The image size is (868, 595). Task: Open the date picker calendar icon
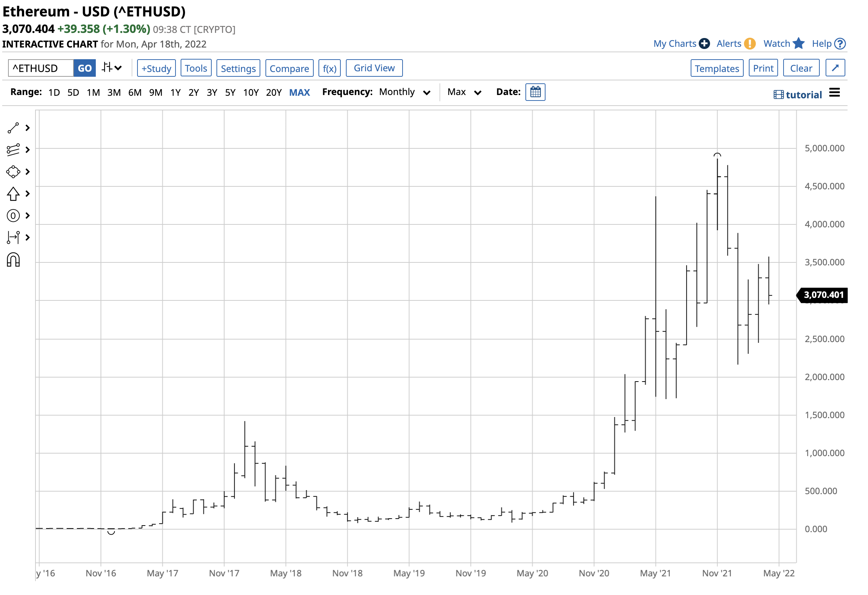click(535, 92)
